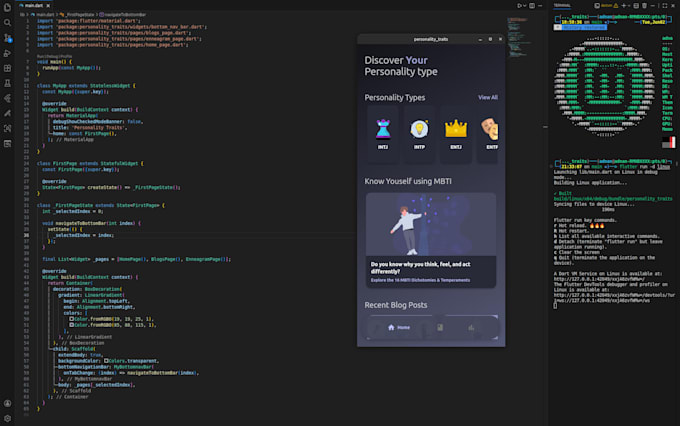Image resolution: width=680 pixels, height=426 pixels.
Task: Open the color picker for fromRGBO(85, 88, 115, 1)
Action: [x=72, y=325]
